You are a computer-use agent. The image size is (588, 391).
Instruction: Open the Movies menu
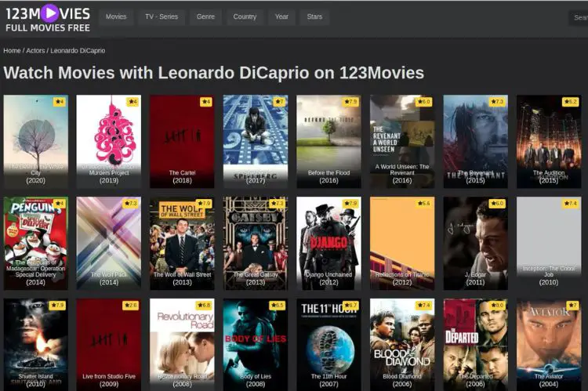116,16
